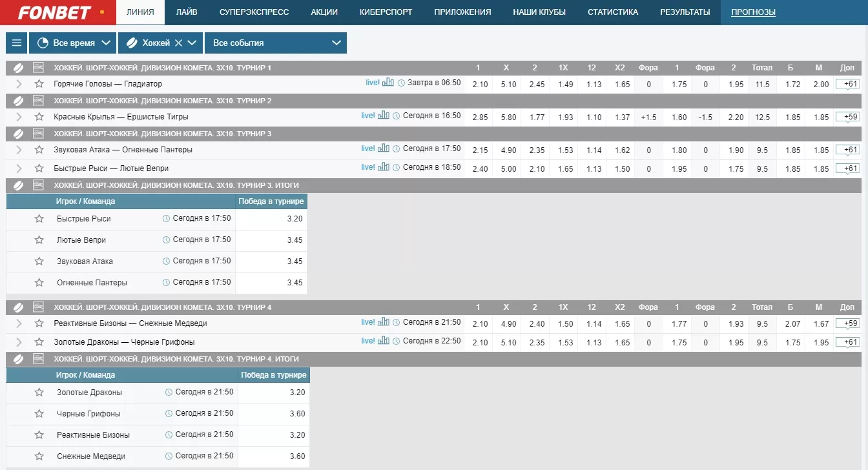
Task: Remove Хоккей filter with the X icon
Action: 178,43
